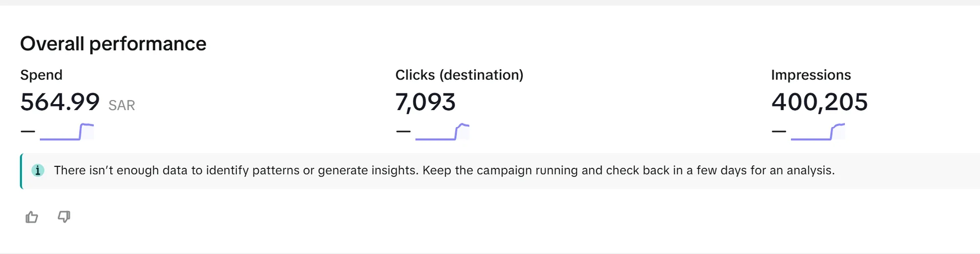Click the SAR currency label

(x=121, y=106)
